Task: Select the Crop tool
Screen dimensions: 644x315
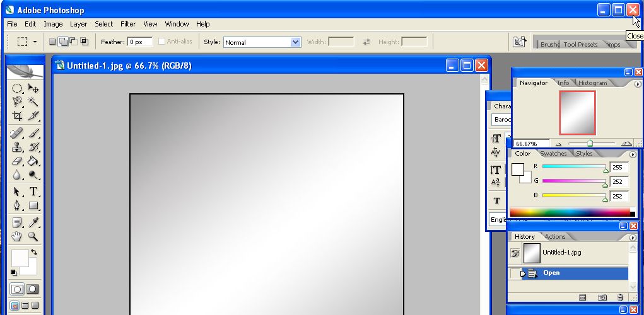Action: [x=18, y=116]
